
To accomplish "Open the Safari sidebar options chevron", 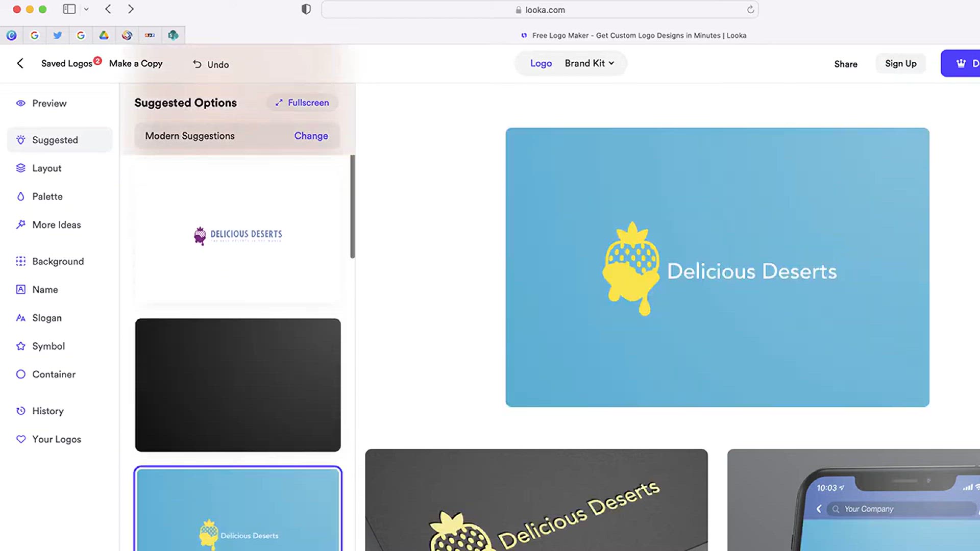I will 86,9.
